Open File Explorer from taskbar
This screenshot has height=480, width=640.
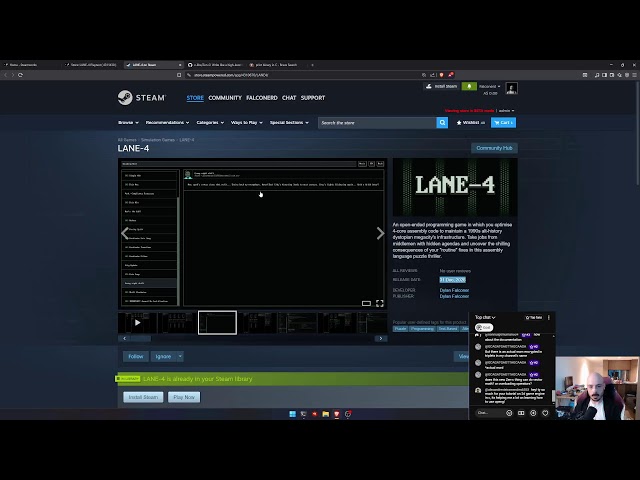point(326,414)
